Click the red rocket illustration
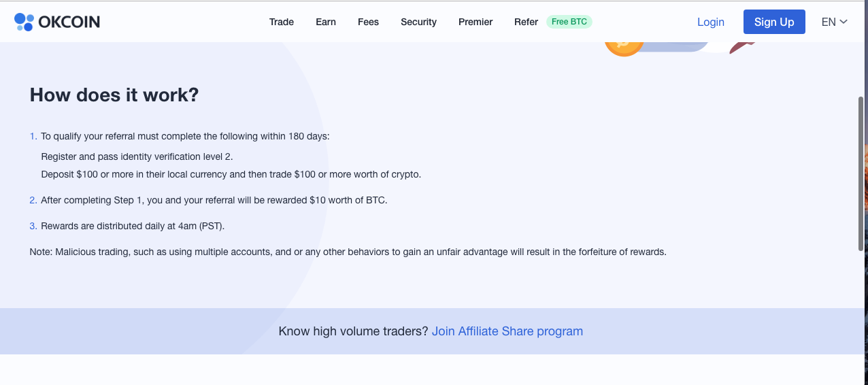Screen dimensions: 868x385 click(743, 47)
